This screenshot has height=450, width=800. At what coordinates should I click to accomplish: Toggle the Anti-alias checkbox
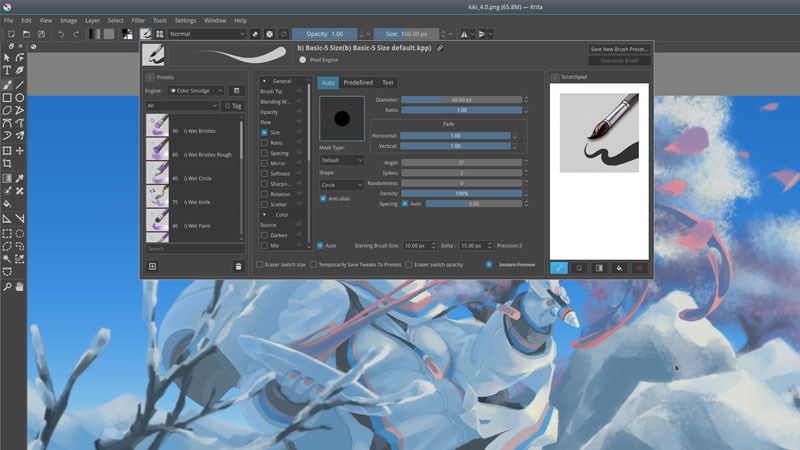pyautogui.click(x=324, y=198)
